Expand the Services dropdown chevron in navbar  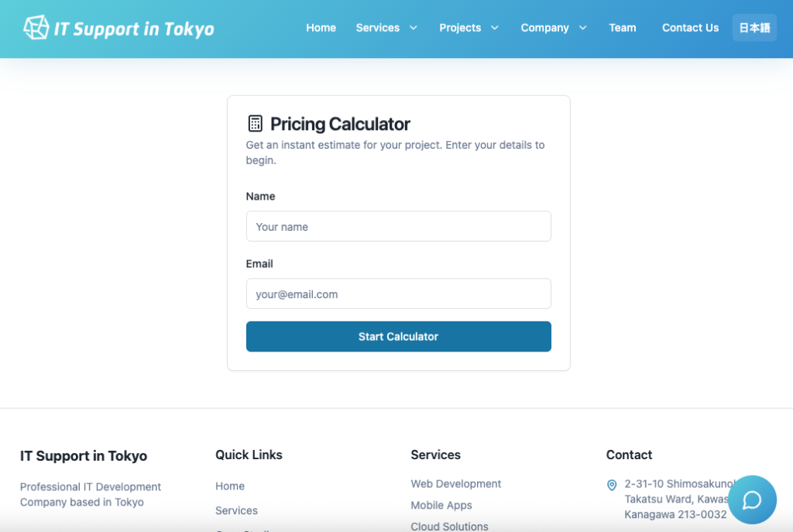click(414, 28)
